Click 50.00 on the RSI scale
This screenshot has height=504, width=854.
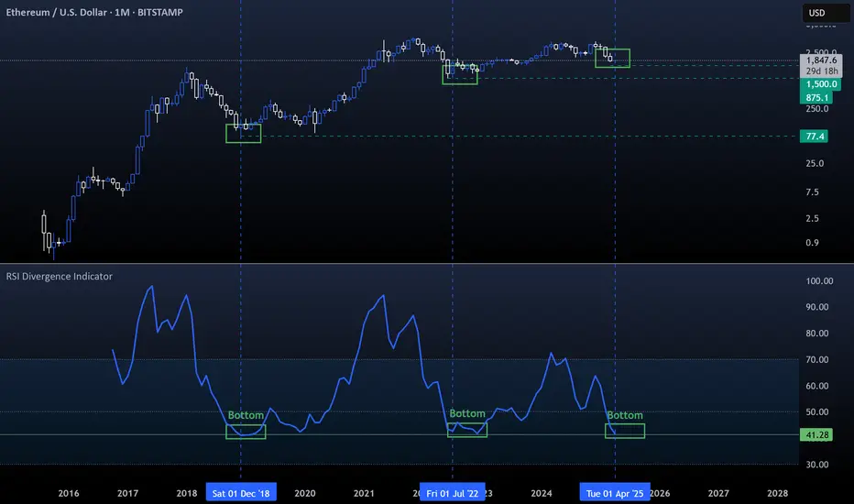817,412
